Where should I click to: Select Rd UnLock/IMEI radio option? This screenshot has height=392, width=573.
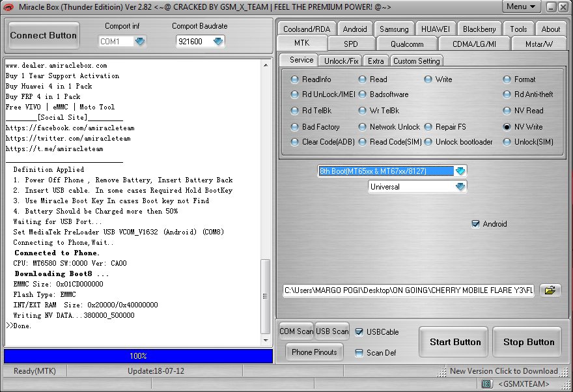point(294,94)
